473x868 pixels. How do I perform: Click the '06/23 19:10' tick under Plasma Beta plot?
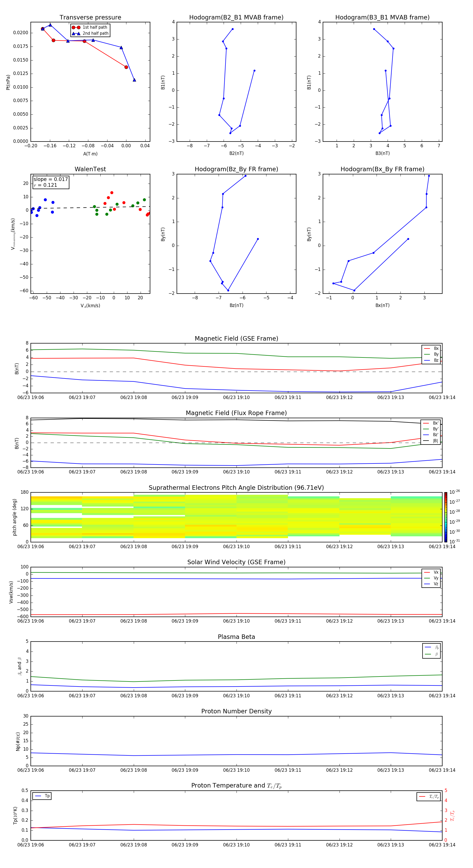pyautogui.click(x=236, y=696)
